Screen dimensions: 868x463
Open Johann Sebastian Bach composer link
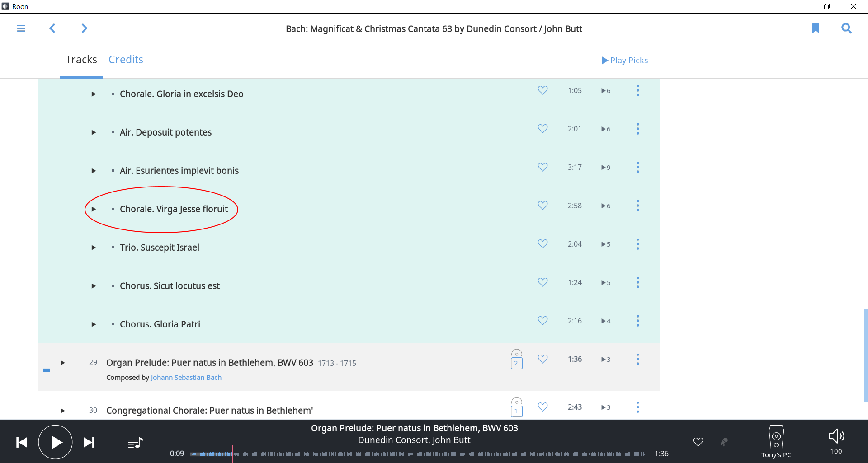coord(186,378)
